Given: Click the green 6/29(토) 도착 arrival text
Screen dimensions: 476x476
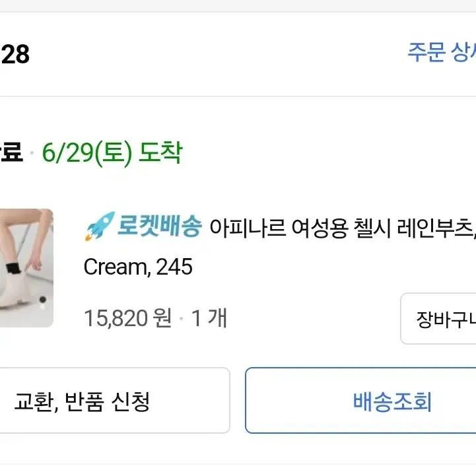Looking at the screenshot, I should coord(112,153).
